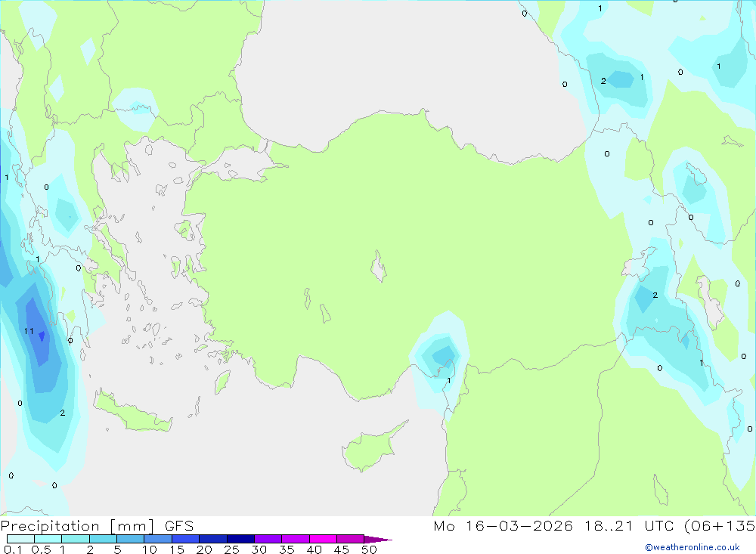
Task: Click the 25–30 mm navy legend swatch
Action: (x=240, y=539)
